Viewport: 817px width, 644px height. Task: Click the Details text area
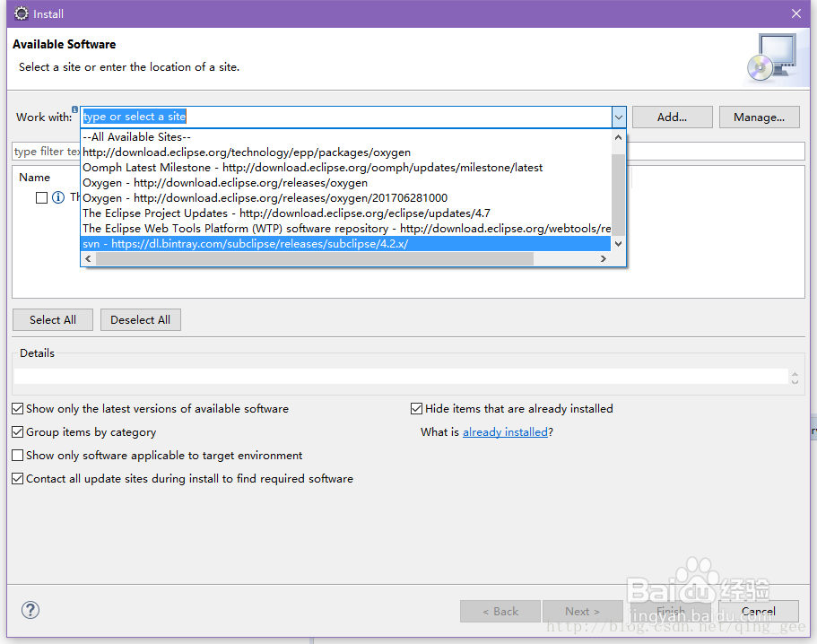(x=401, y=376)
